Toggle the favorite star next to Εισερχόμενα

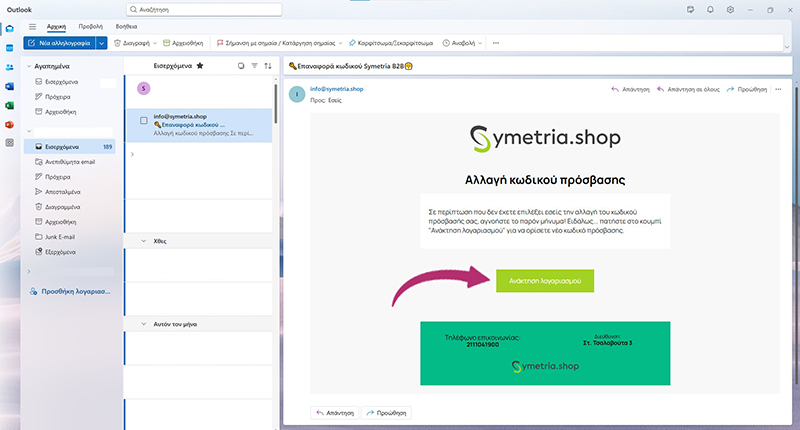click(199, 66)
